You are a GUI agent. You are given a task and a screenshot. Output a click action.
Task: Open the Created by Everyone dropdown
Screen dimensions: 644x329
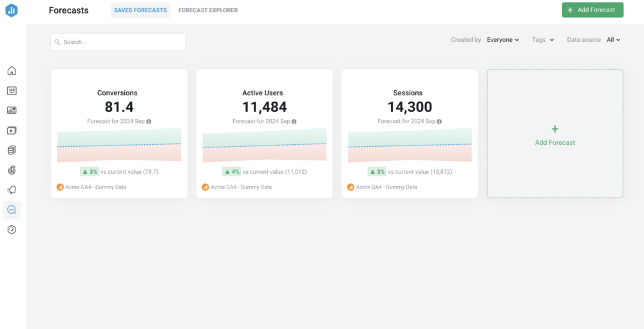click(x=503, y=40)
